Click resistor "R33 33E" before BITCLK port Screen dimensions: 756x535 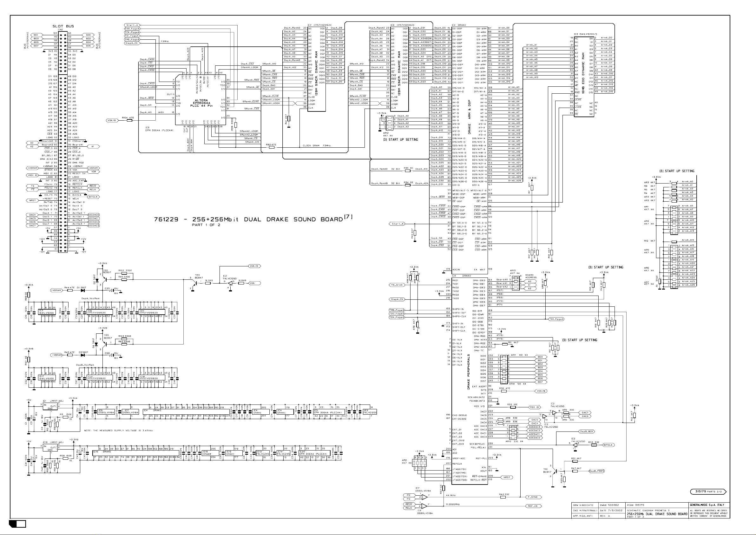594,445
